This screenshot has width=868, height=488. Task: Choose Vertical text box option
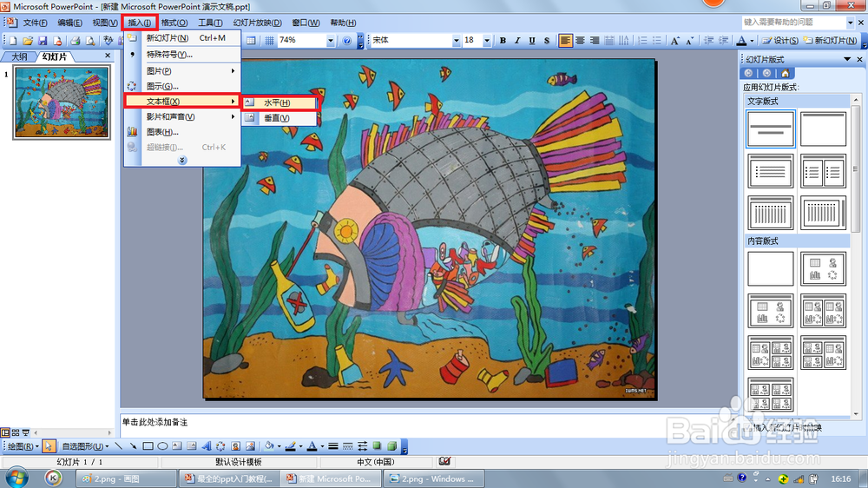(x=279, y=117)
